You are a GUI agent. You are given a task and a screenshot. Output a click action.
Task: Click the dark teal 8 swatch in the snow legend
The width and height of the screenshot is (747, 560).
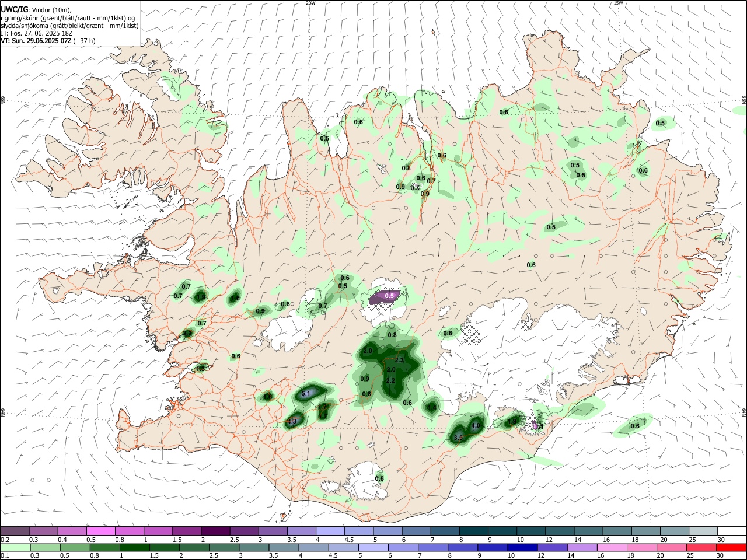(x=473, y=531)
